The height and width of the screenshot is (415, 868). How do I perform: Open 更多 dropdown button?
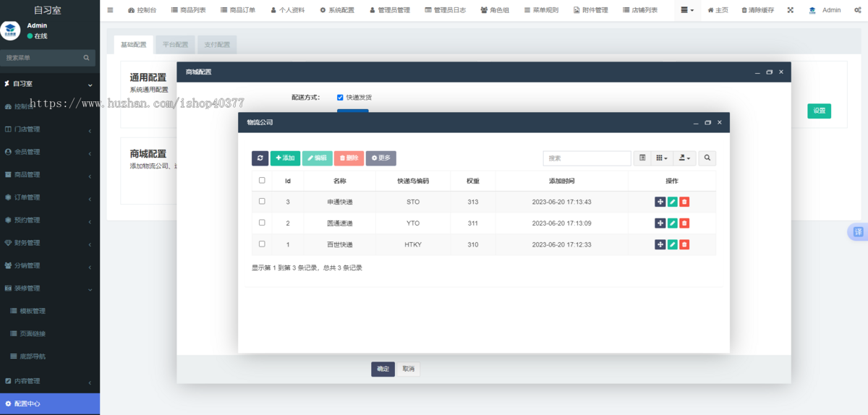[380, 158]
